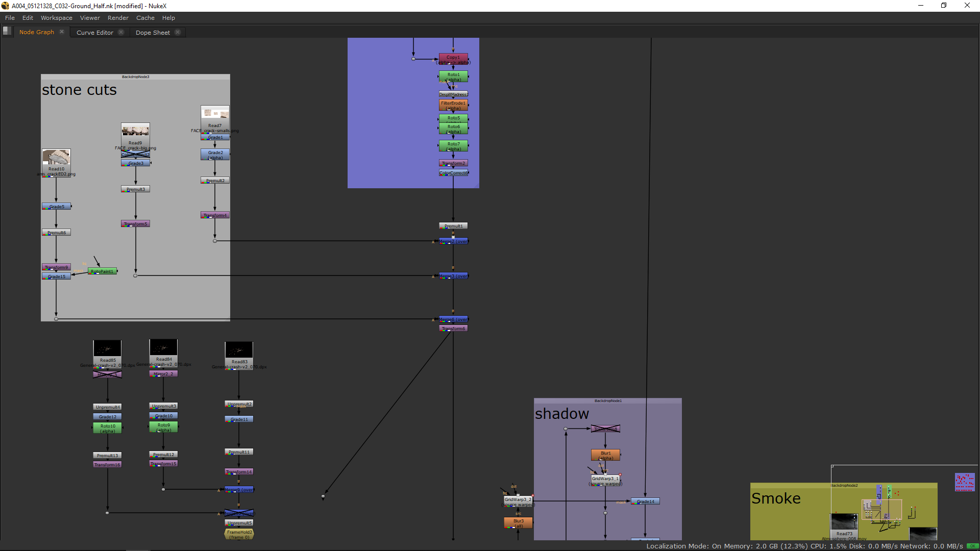
Task: Open the Render menu
Action: pos(118,18)
